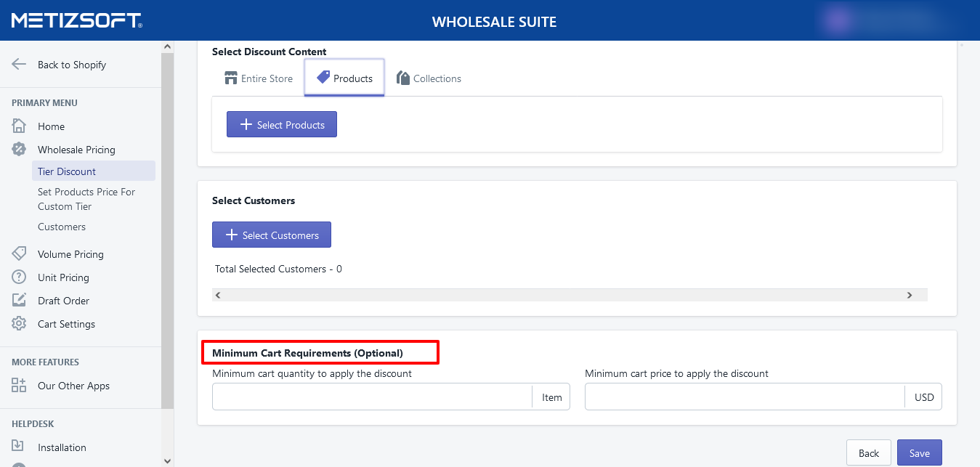
Task: Open Set Products Price For Custom Tier
Action: point(86,199)
